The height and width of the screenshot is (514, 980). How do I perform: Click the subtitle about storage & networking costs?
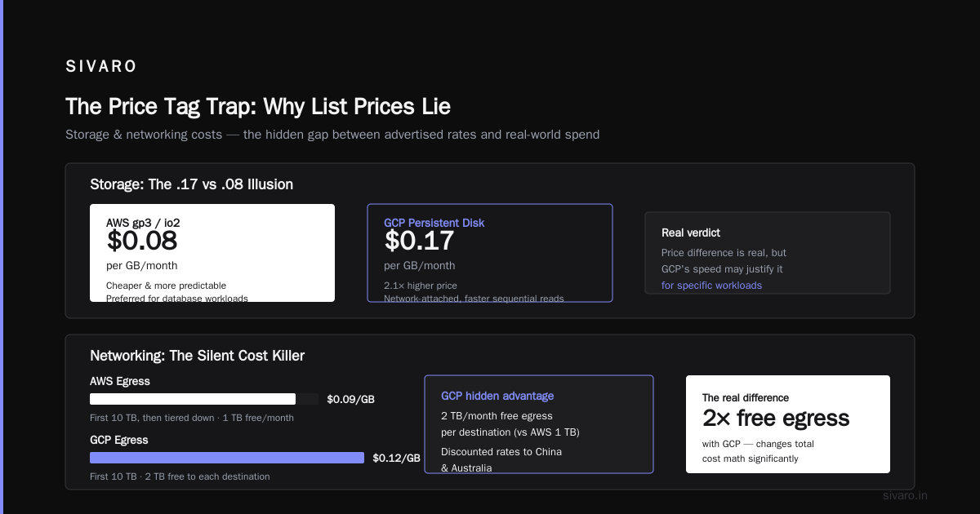click(332, 134)
